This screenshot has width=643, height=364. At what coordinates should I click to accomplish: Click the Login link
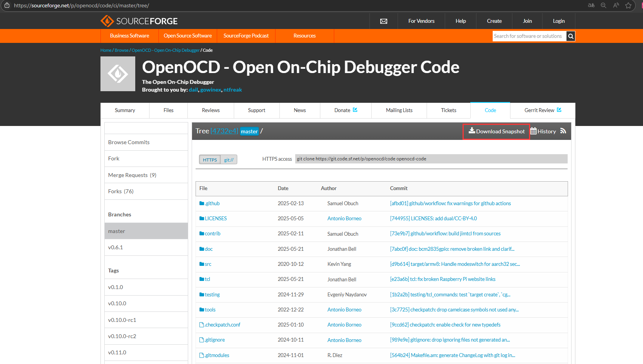point(559,21)
